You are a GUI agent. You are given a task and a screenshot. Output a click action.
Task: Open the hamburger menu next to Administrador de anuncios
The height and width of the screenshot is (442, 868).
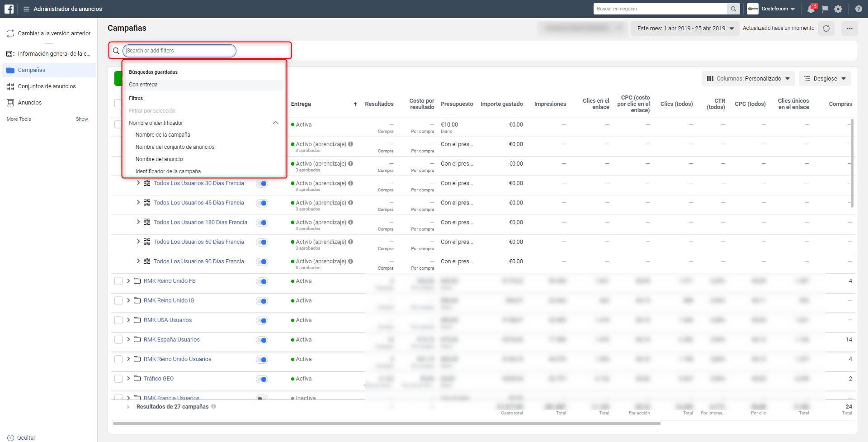[26, 9]
